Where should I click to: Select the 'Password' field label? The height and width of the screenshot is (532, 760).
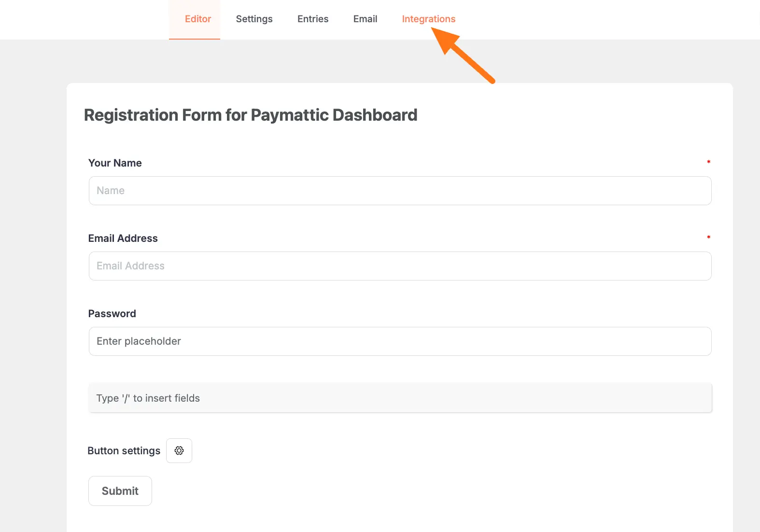[112, 314]
